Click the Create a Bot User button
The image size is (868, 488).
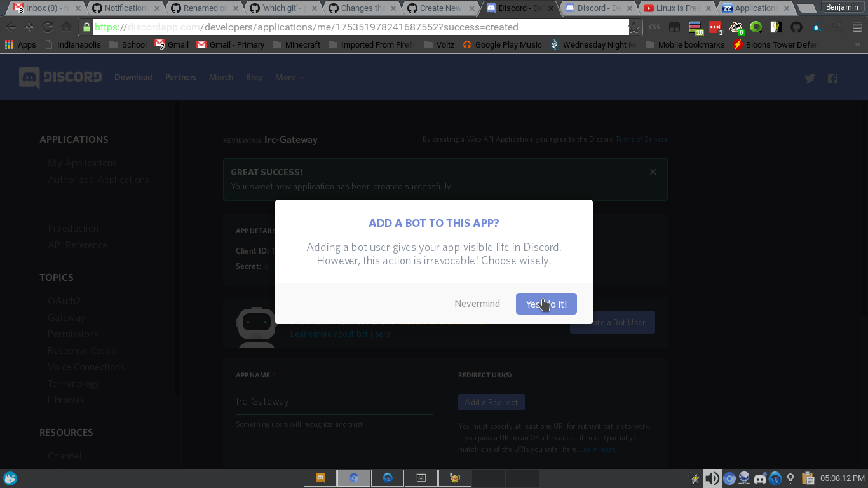pos(613,322)
